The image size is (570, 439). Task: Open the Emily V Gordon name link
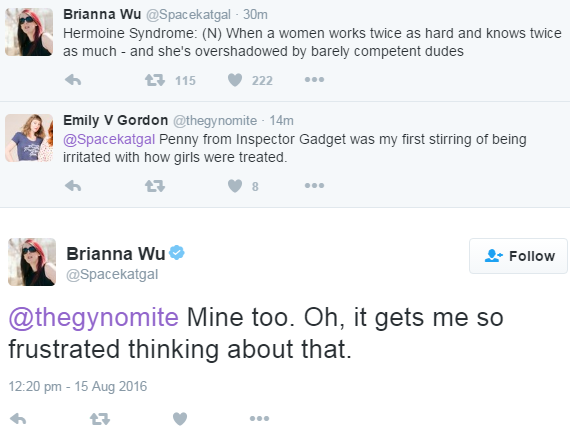(116, 120)
